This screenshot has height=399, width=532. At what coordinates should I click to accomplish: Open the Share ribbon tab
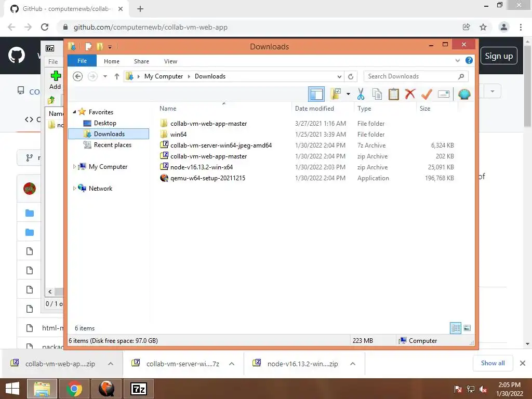click(x=141, y=61)
